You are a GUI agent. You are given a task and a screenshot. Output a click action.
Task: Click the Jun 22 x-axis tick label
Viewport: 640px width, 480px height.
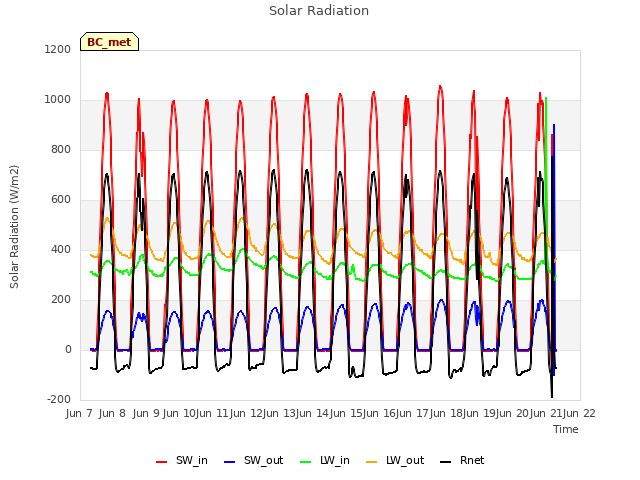coord(579,413)
